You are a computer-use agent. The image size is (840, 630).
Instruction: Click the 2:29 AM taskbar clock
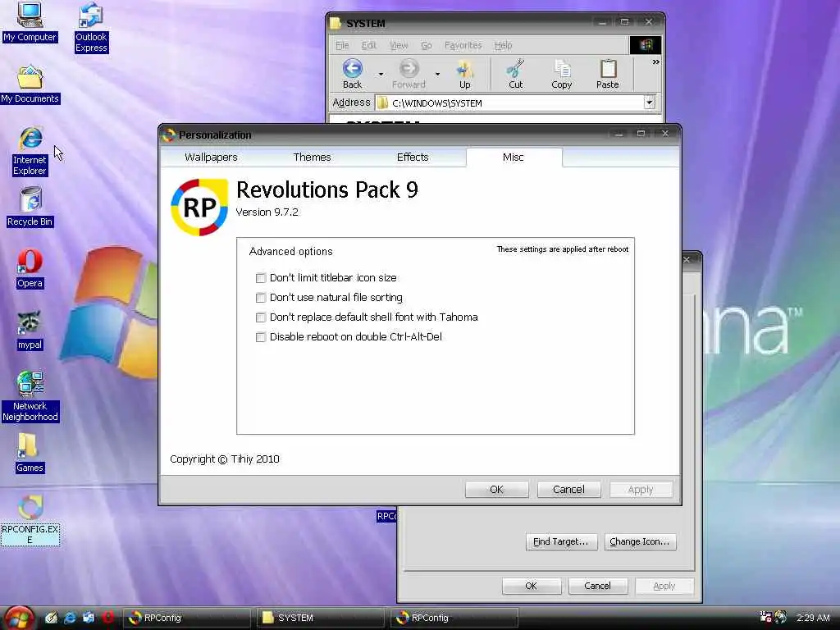click(x=813, y=618)
